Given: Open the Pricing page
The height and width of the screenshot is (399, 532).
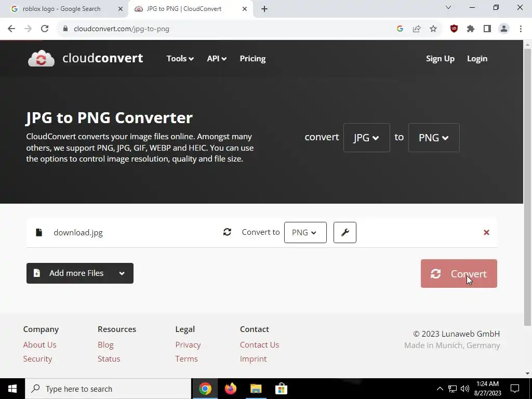Looking at the screenshot, I should 253,59.
